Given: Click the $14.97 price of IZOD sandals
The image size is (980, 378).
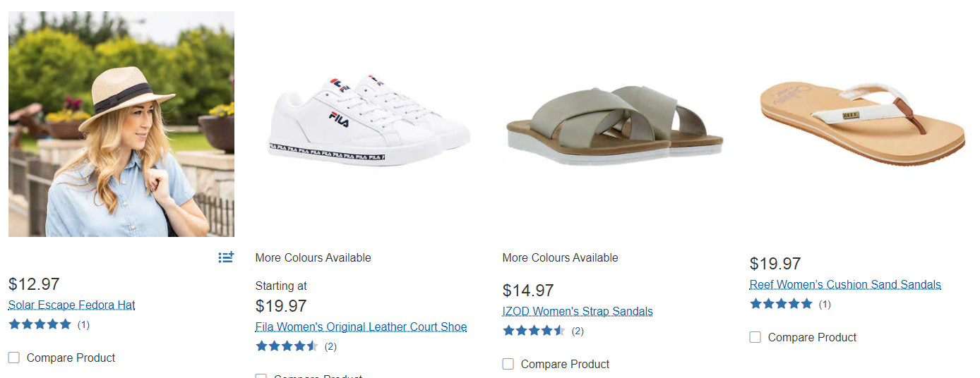Looking at the screenshot, I should (x=528, y=291).
